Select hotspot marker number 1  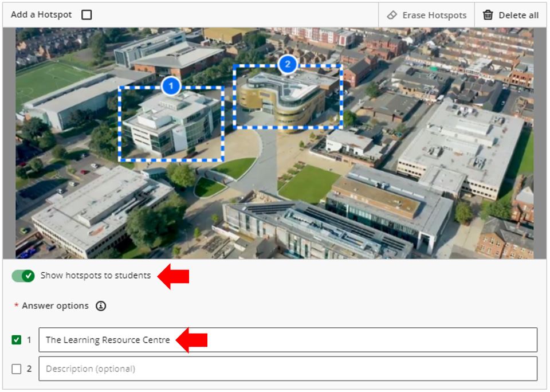click(171, 86)
